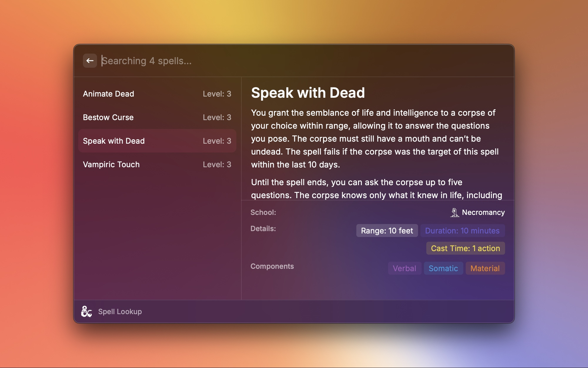Click Level: 3 beside Vampiric Touch

click(x=217, y=164)
